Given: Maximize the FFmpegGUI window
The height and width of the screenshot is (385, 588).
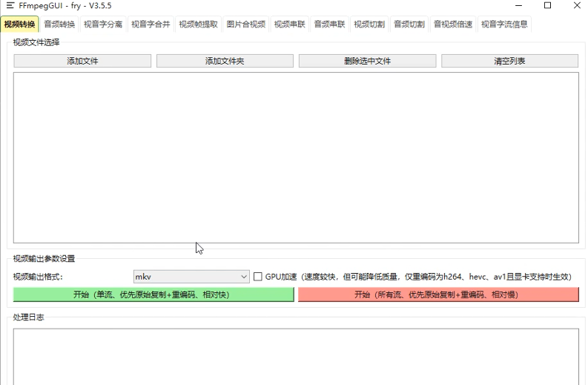Looking at the screenshot, I should [547, 6].
